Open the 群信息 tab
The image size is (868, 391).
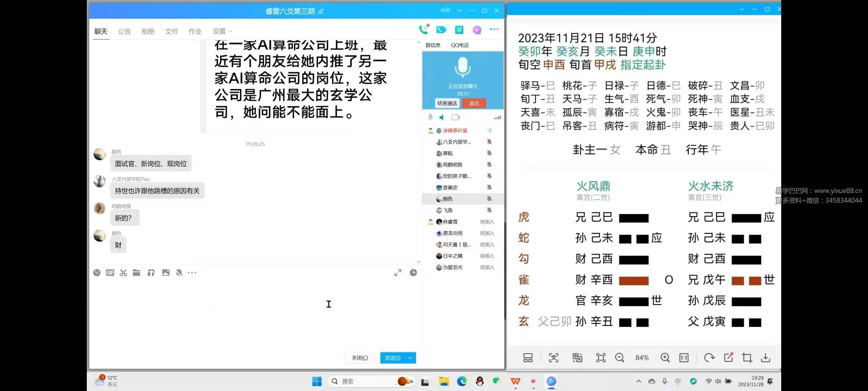click(x=433, y=45)
